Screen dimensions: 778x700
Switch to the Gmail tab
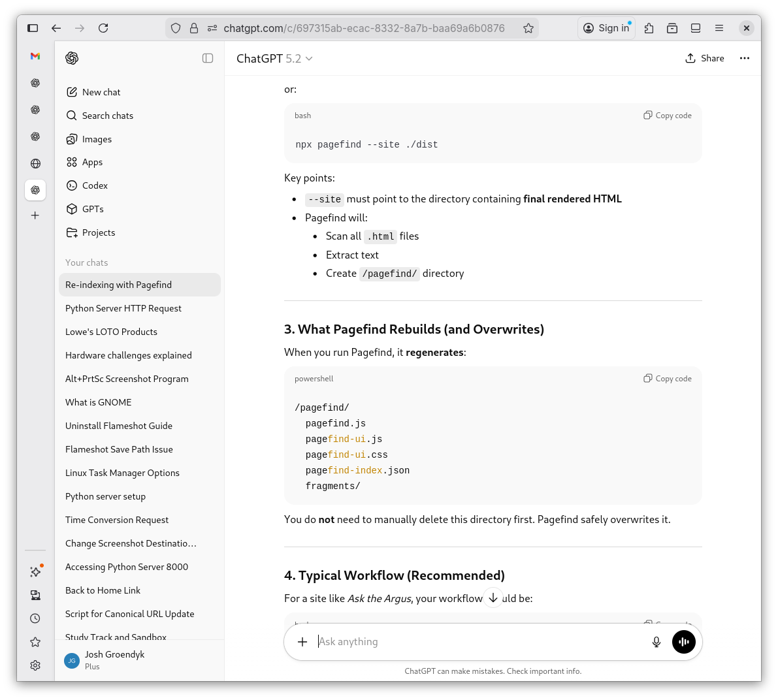click(x=35, y=57)
